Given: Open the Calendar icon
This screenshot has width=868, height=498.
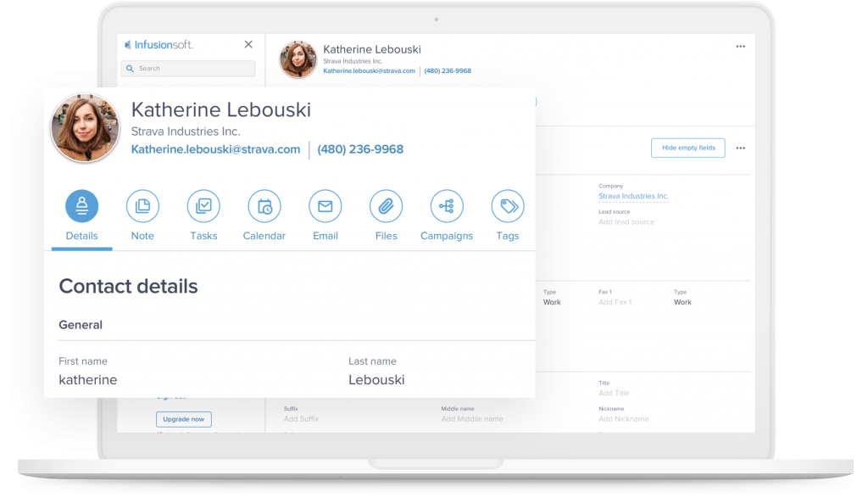Looking at the screenshot, I should pyautogui.click(x=264, y=206).
